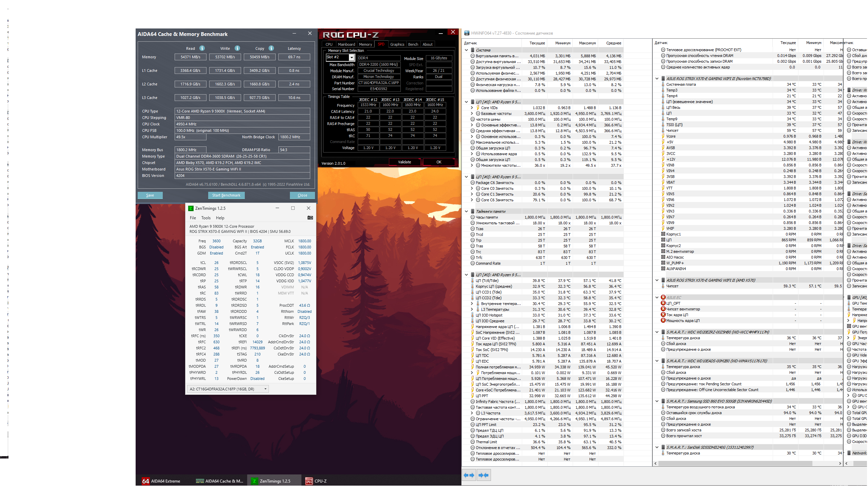Screen dimensions: 868x488
Task: Collapse the Тайминги памяти group
Action: point(467,211)
